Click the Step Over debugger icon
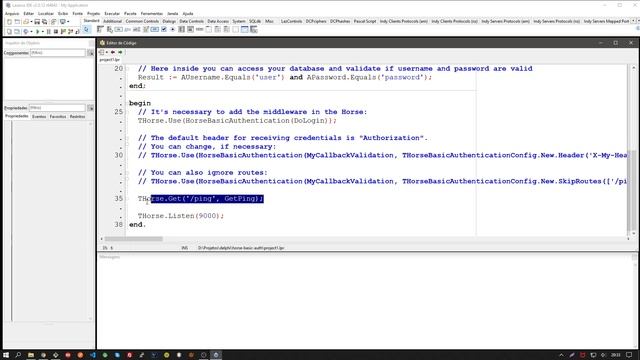 coord(70,31)
